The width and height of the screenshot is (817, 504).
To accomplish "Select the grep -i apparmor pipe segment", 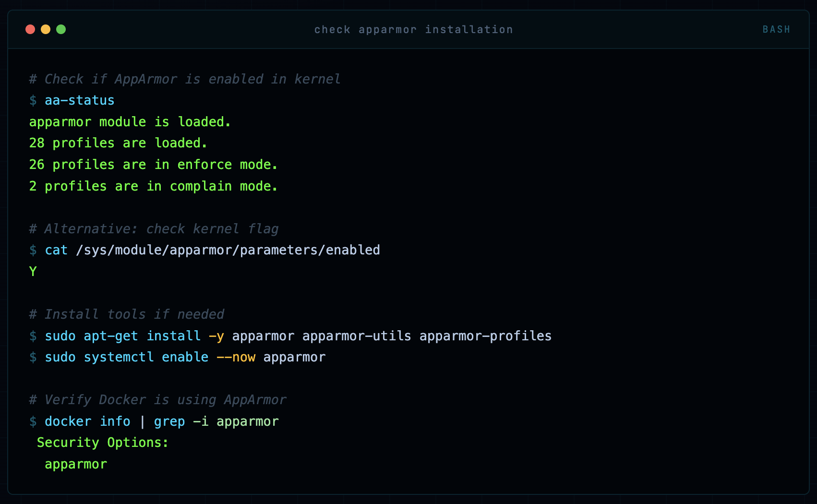I will tap(216, 421).
